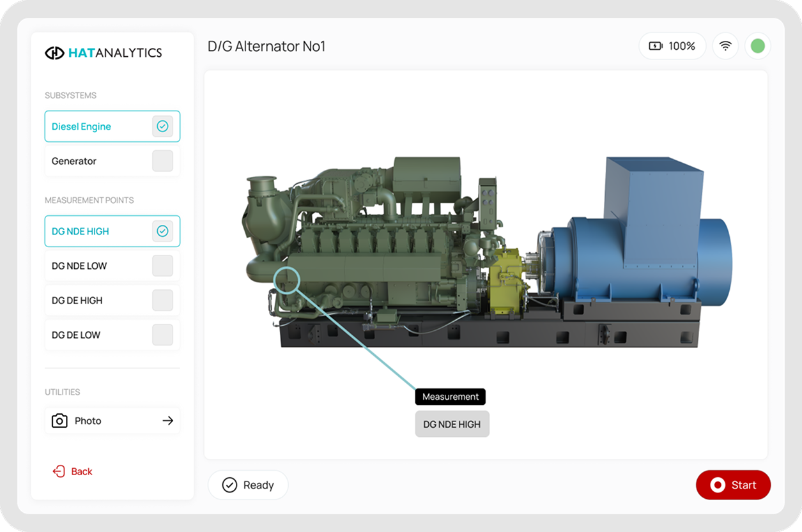The height and width of the screenshot is (532, 802).
Task: Click the DG NDE HIGH callout label
Action: tap(452, 424)
